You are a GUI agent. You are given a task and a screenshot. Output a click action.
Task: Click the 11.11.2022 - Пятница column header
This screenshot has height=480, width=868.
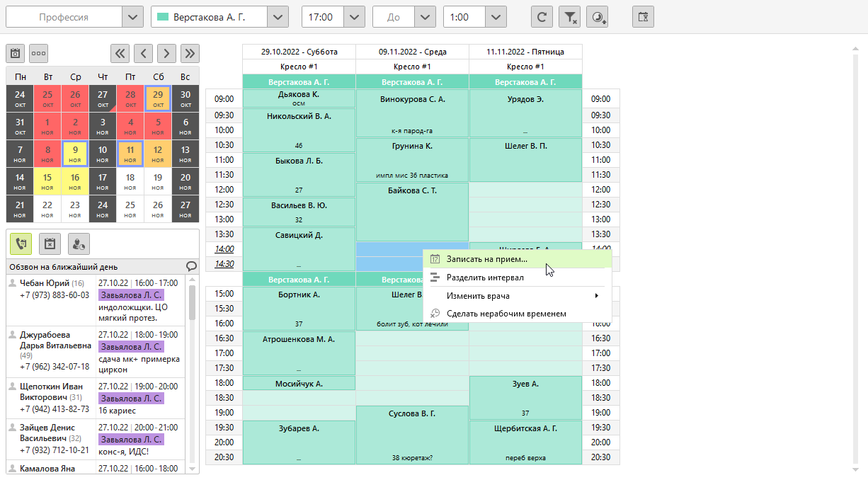coord(525,52)
